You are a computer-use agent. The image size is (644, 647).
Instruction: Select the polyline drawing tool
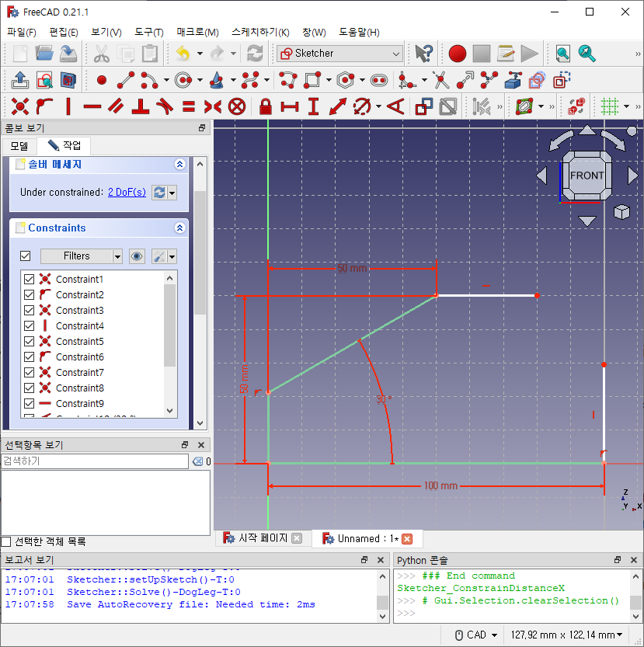(x=287, y=80)
